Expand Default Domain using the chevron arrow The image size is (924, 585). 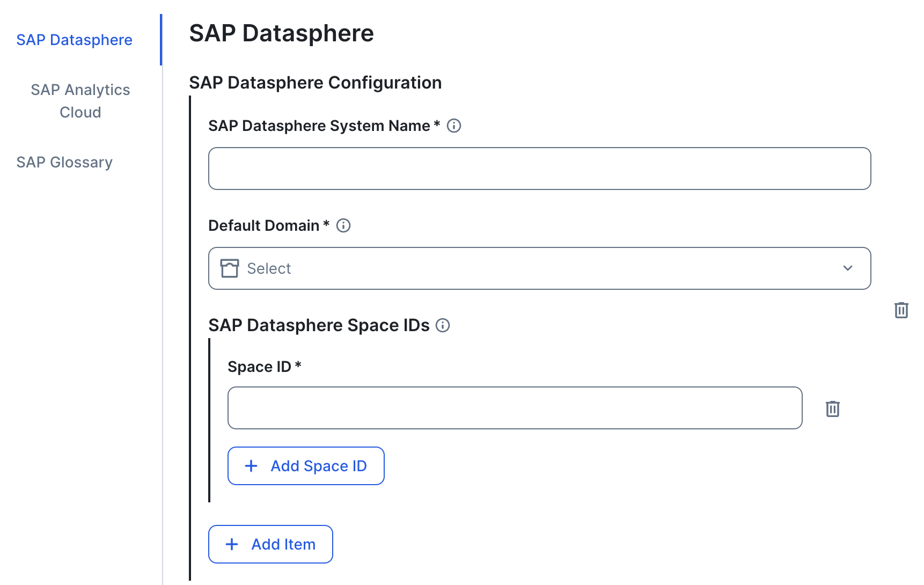[847, 268]
